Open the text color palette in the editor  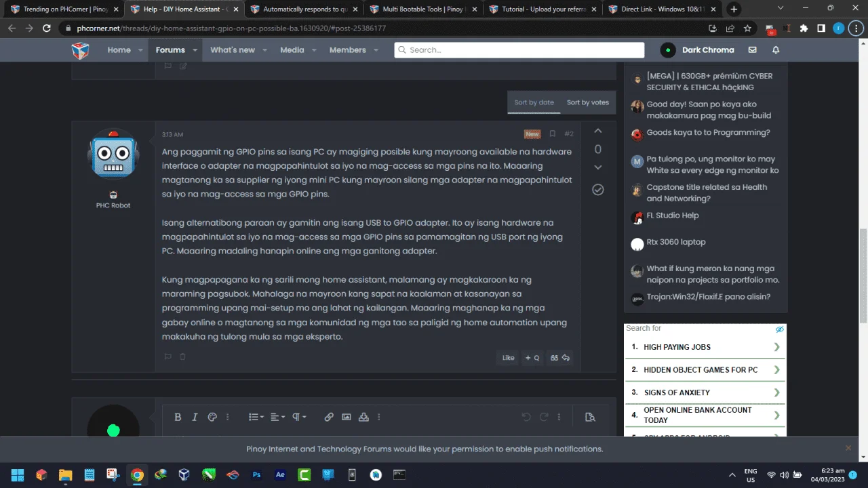pyautogui.click(x=212, y=418)
